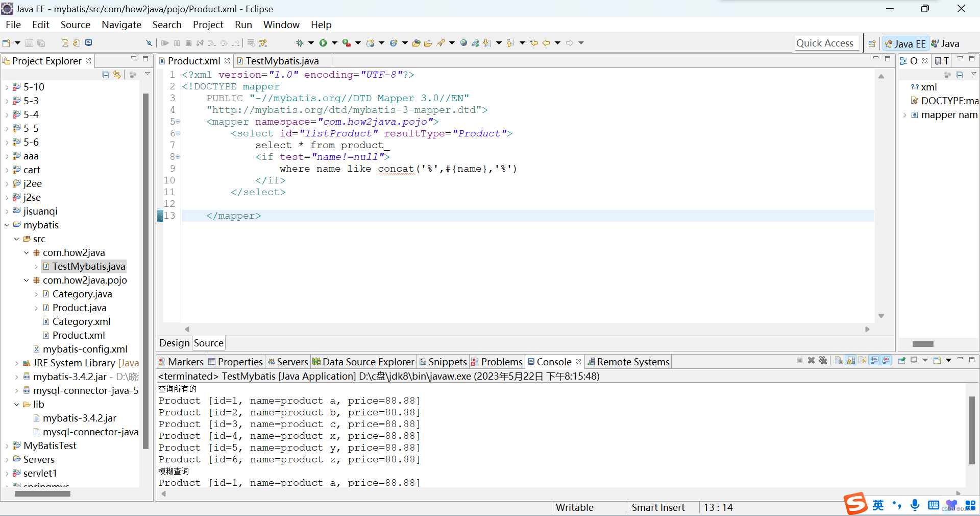Remove all terminated launches in Console

point(823,361)
